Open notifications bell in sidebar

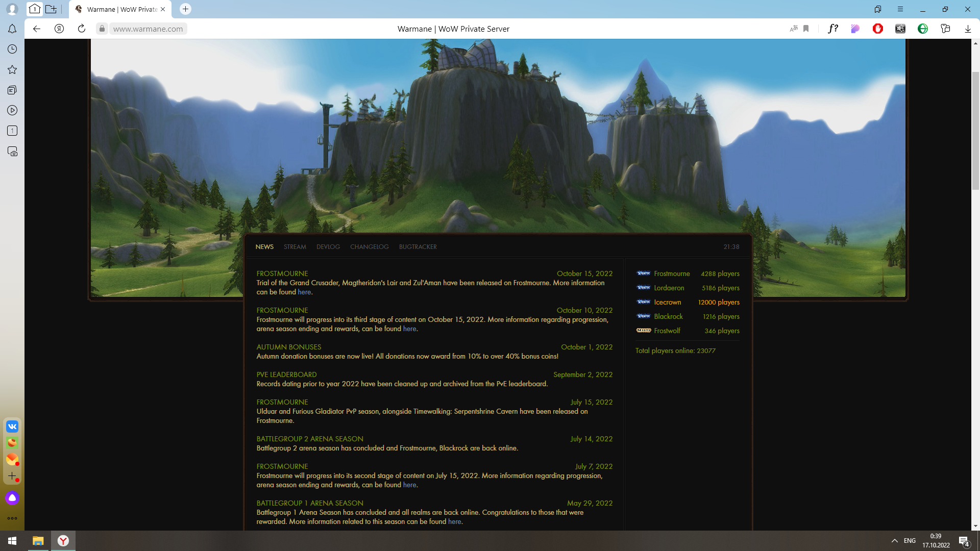(x=12, y=29)
